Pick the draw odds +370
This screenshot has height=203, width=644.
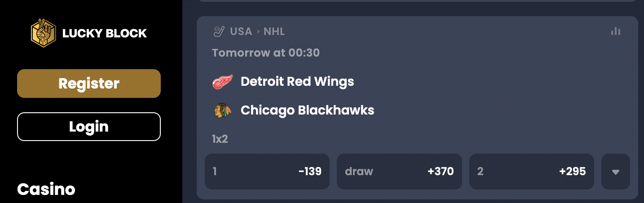[399, 172]
